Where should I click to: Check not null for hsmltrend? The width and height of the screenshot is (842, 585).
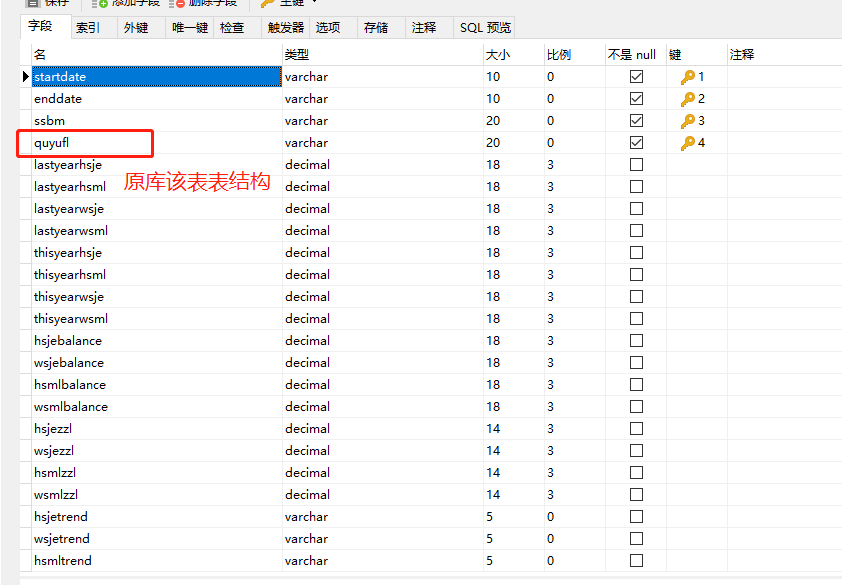tap(636, 561)
